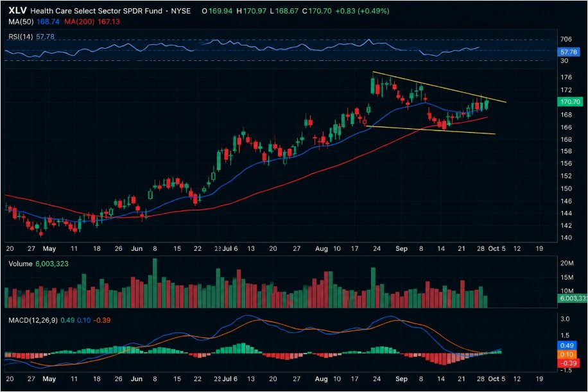Click the red -0.39 MACD axis tag
This screenshot has width=588, height=392.
[x=568, y=363]
